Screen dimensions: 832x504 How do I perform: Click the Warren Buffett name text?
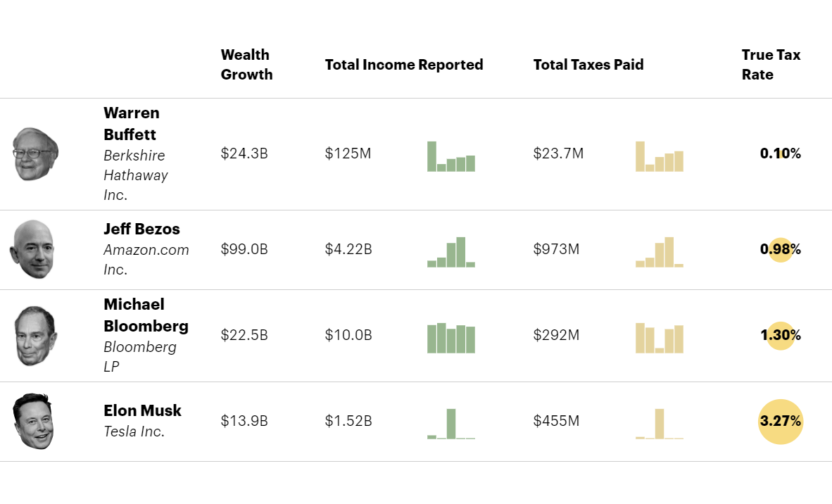pyautogui.click(x=132, y=123)
